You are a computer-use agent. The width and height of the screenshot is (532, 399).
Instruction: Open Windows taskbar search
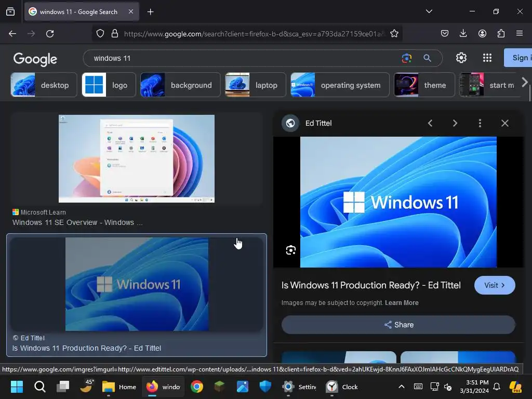point(39,387)
